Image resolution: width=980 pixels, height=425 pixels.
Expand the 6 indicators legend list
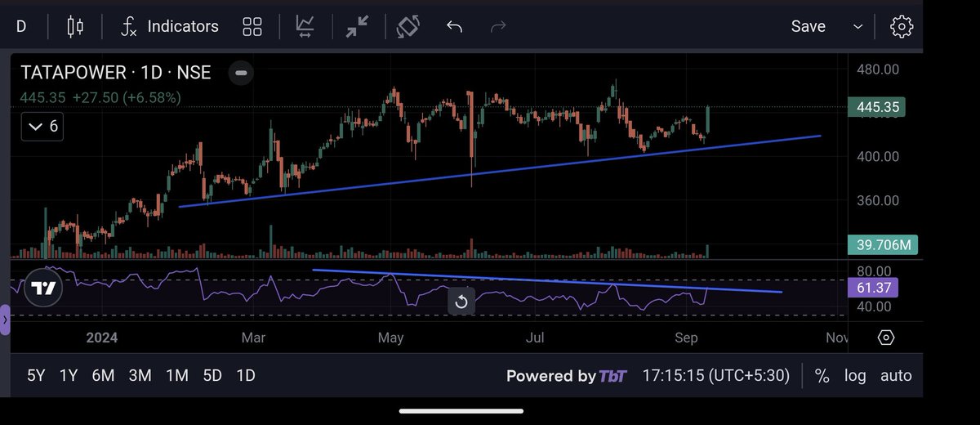point(42,127)
